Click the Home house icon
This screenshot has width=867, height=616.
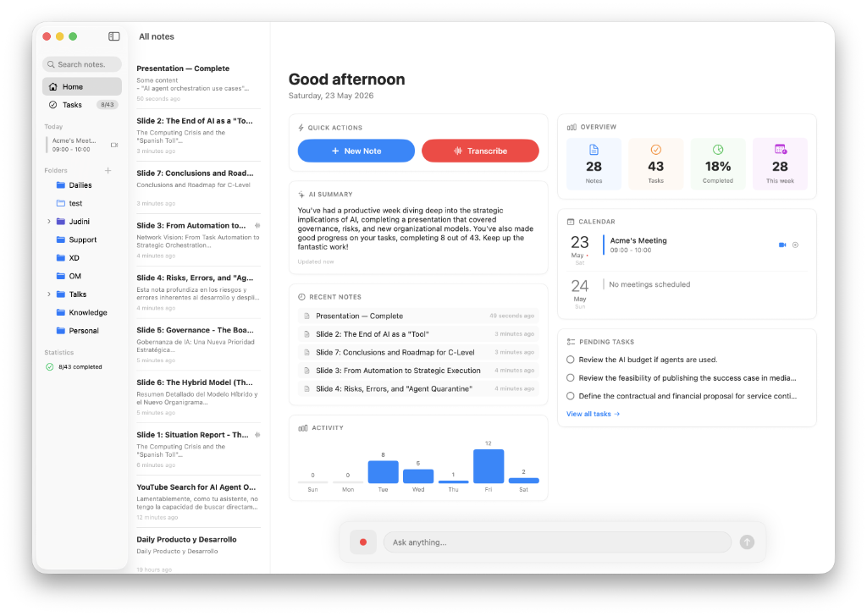point(53,87)
